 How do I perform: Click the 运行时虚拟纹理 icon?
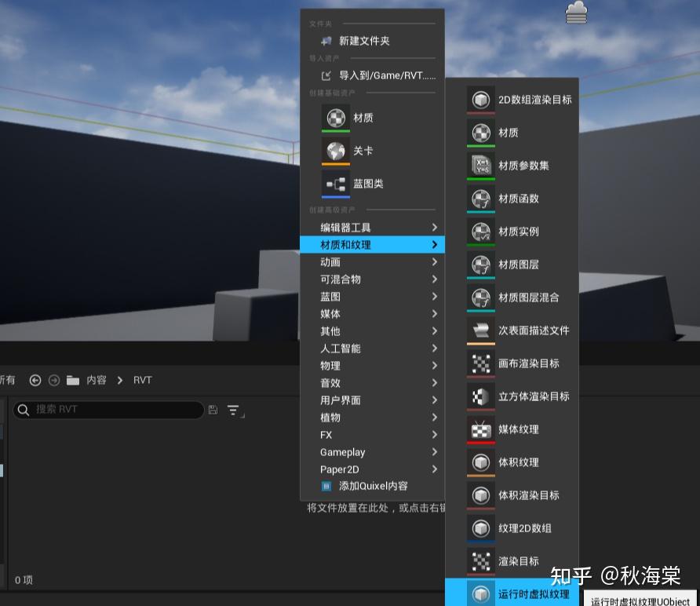point(480,594)
